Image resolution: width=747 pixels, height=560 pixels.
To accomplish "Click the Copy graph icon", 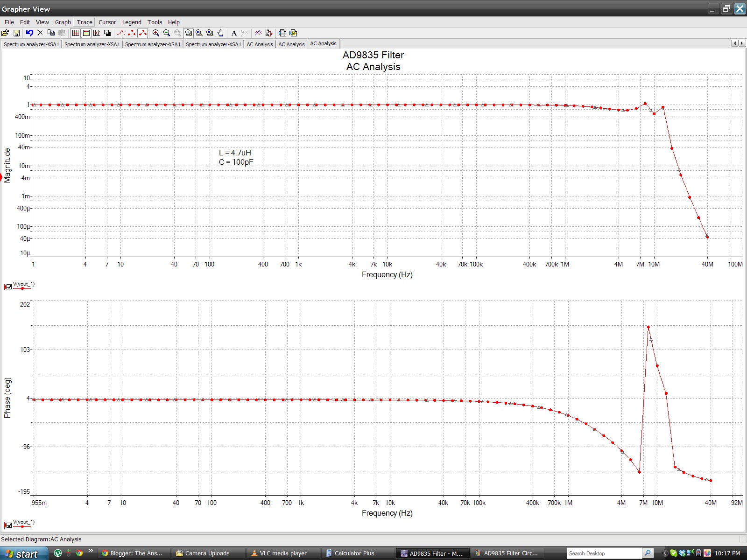I will click(x=51, y=33).
